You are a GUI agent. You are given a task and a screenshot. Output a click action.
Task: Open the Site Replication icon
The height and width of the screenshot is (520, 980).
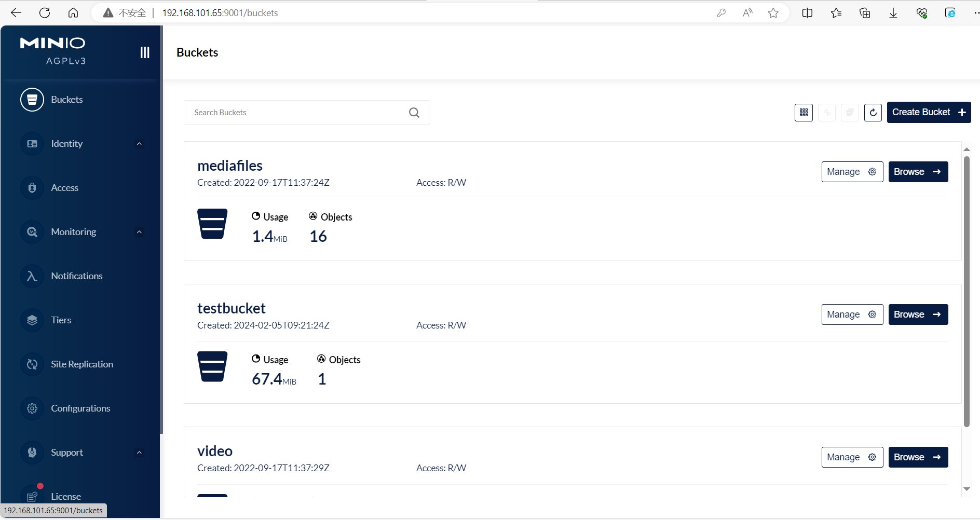(32, 364)
